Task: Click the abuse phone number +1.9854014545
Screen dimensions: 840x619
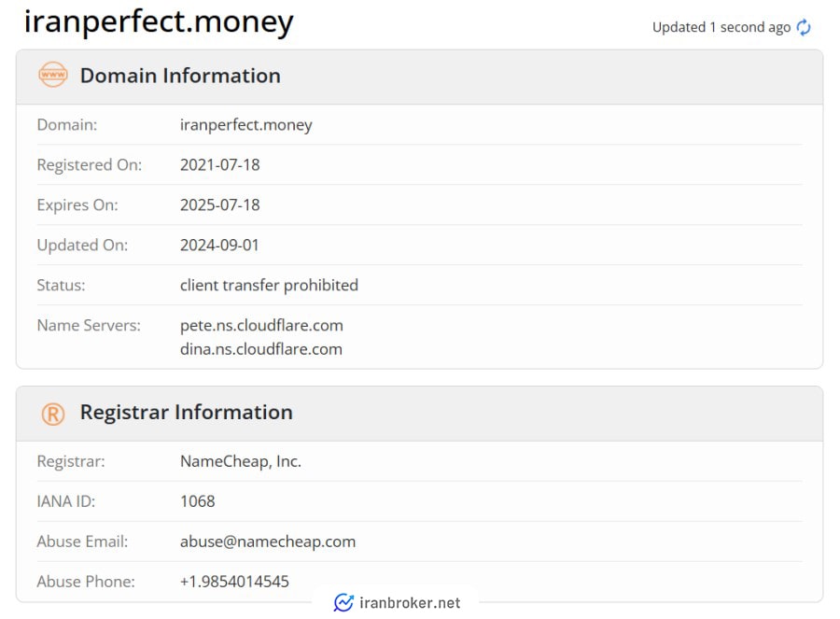Action: (234, 582)
